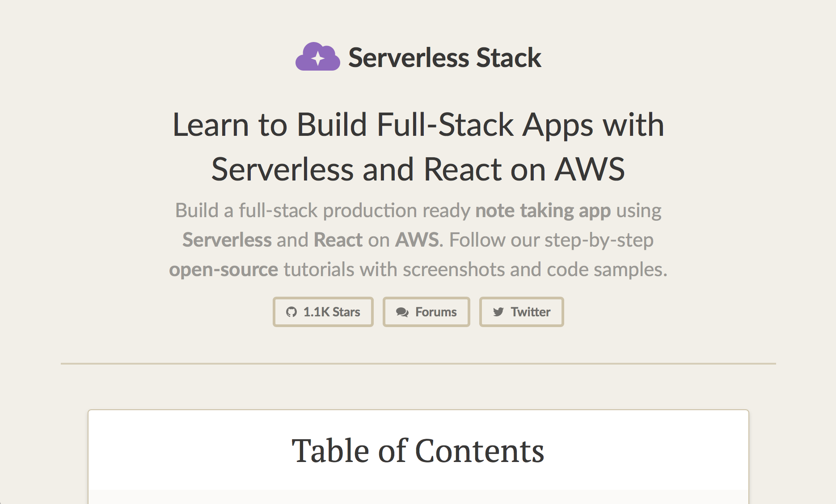Image resolution: width=836 pixels, height=504 pixels.
Task: Click the bold "open-source" text
Action: [x=224, y=269]
